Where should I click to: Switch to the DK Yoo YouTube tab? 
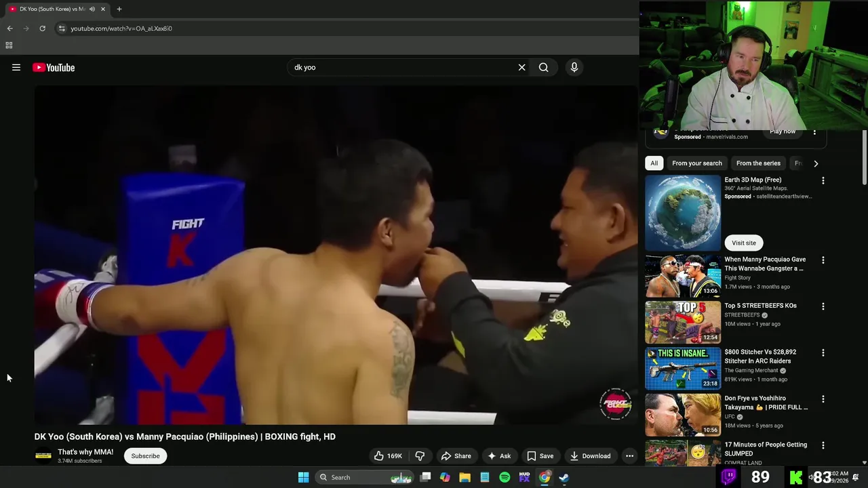(x=56, y=9)
